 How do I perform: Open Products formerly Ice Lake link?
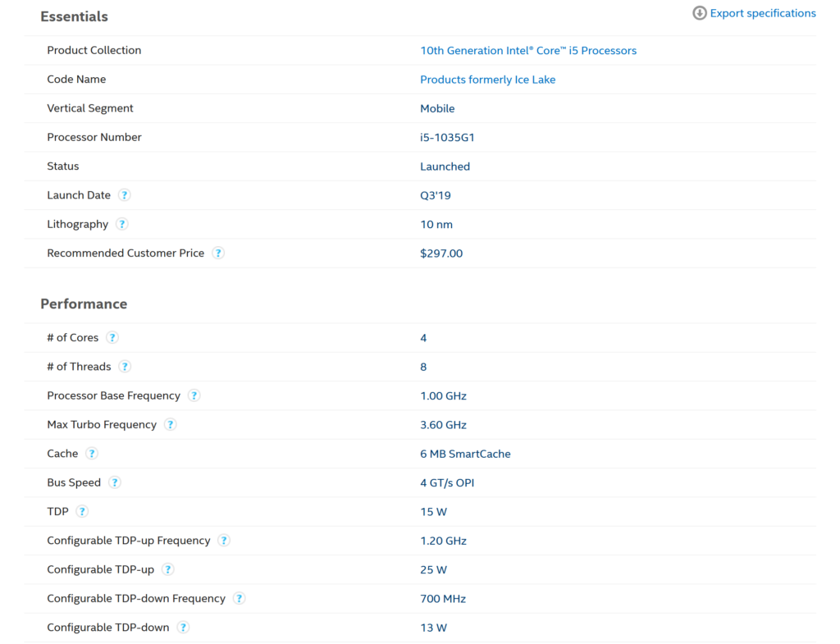coord(487,80)
